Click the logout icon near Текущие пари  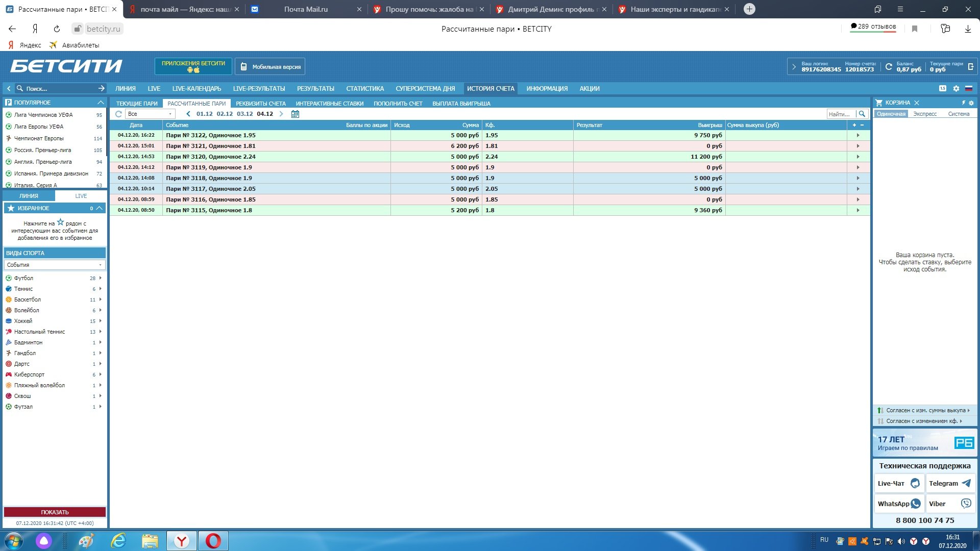pyautogui.click(x=971, y=67)
